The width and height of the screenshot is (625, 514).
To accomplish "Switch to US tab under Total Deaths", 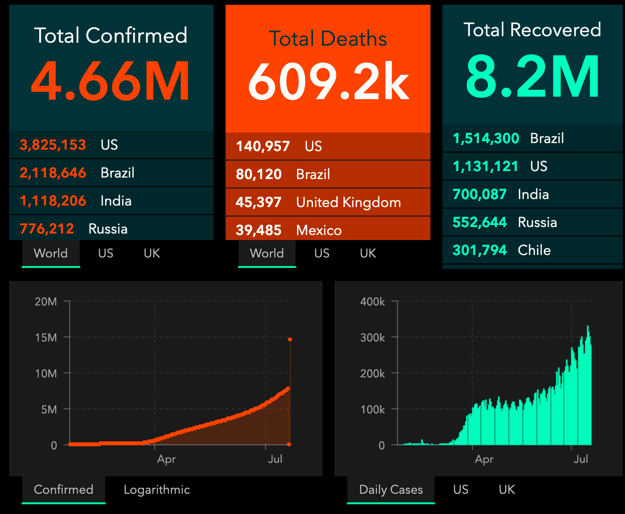I will point(322,253).
